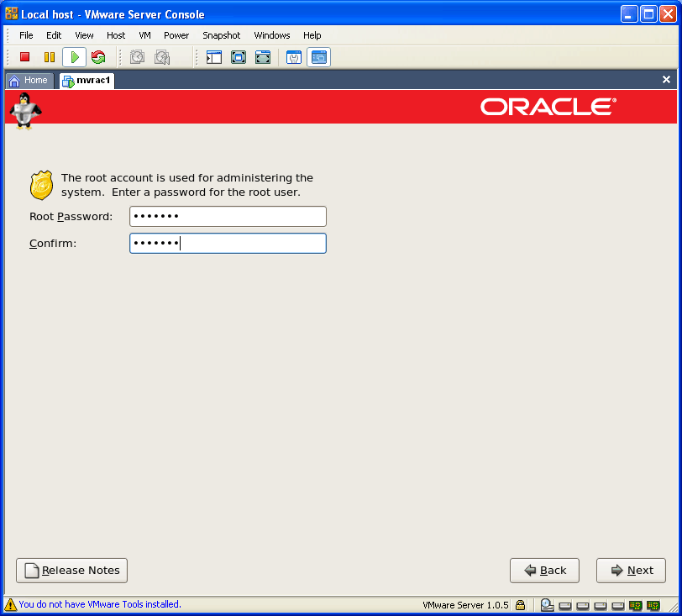This screenshot has width=682, height=616.
Task: Click the Next button
Action: tap(631, 571)
